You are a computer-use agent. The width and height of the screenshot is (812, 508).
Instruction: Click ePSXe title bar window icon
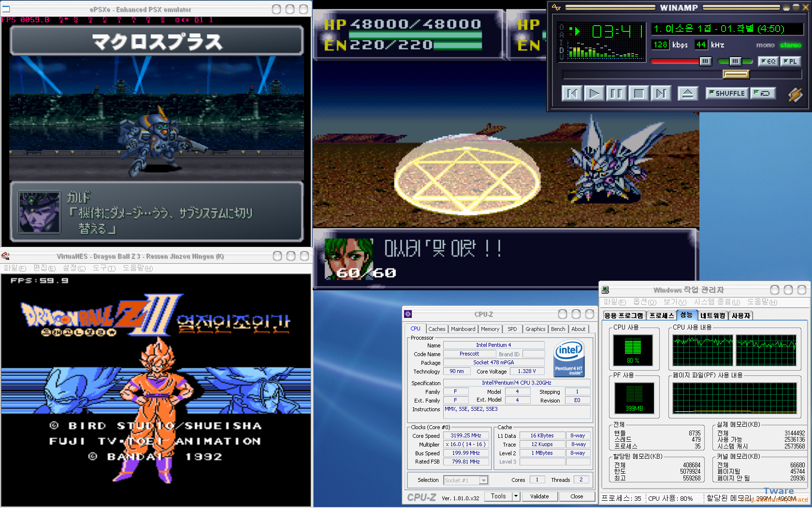pos(6,9)
